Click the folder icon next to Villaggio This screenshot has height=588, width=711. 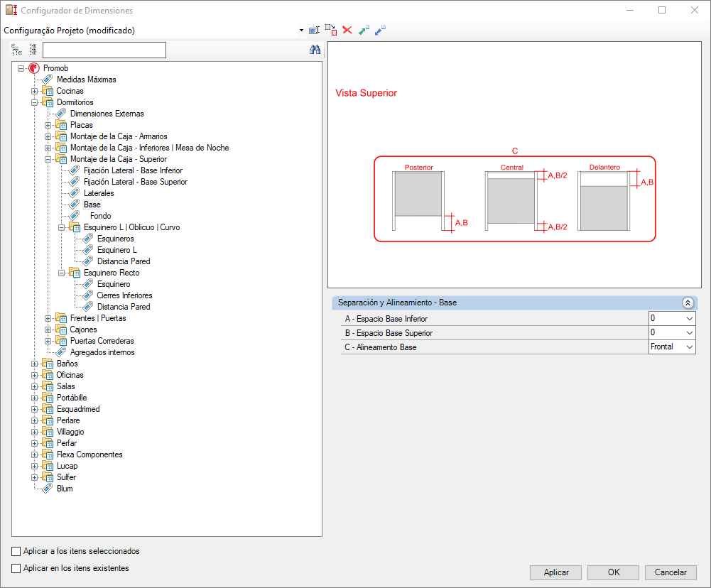[x=48, y=432]
